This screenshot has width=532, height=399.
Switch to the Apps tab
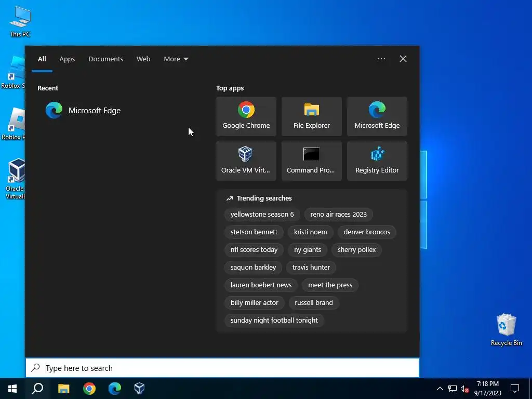coord(67,59)
